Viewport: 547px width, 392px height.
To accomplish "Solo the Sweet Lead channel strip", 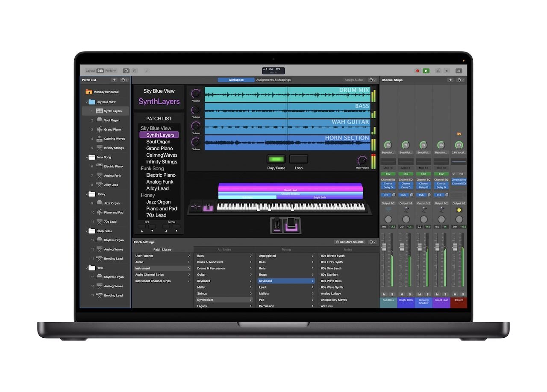I will point(445,294).
